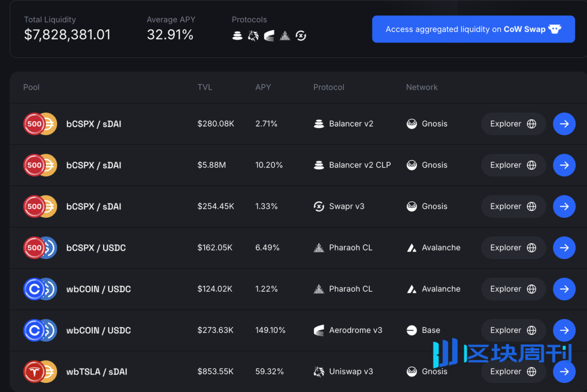Click the token pair icon in the $254.45K row
This screenshot has height=392, width=587.
point(40,206)
